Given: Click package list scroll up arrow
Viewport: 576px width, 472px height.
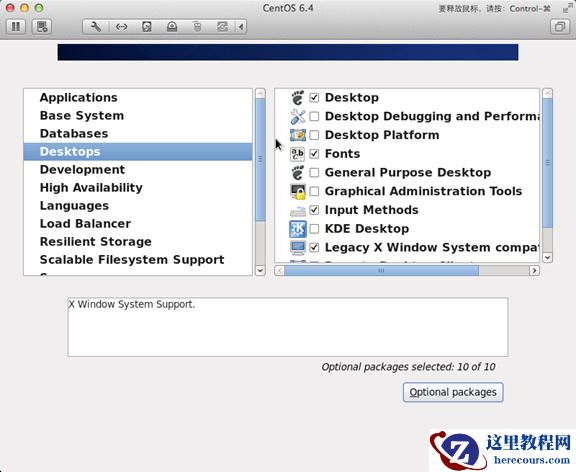Looking at the screenshot, I should click(x=547, y=93).
